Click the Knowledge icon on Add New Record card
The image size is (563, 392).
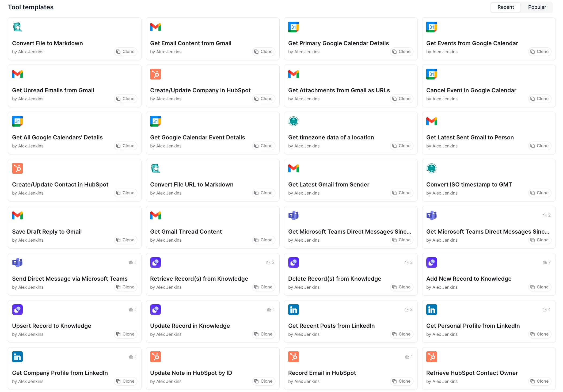(x=432, y=262)
